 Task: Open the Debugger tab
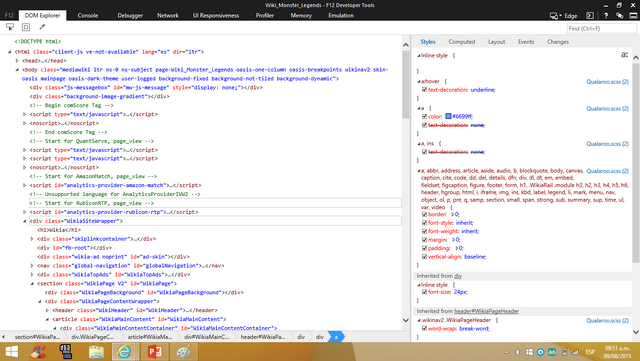(x=130, y=16)
